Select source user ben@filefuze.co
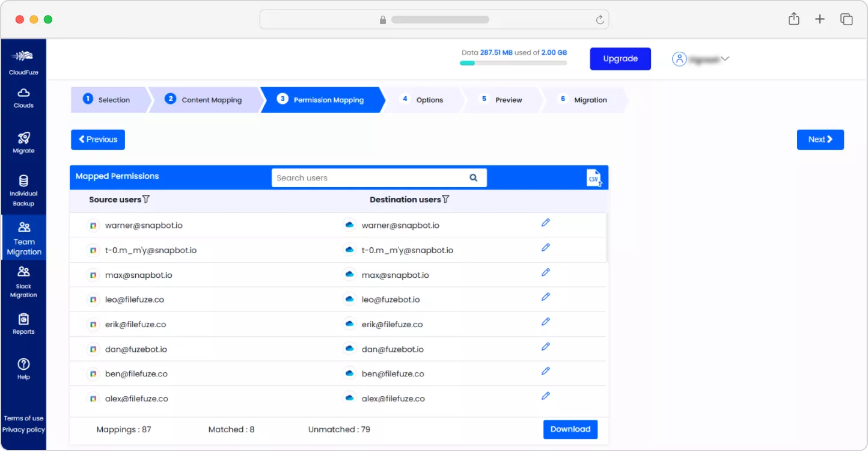This screenshot has height=451, width=868. click(x=136, y=374)
